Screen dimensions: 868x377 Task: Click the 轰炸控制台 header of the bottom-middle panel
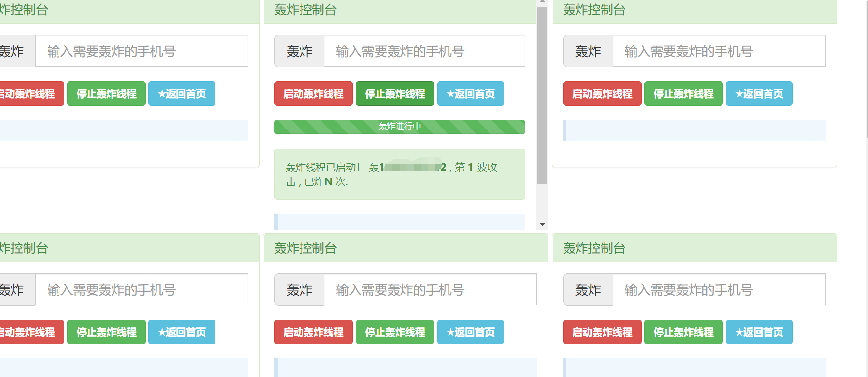pyautogui.click(x=305, y=248)
